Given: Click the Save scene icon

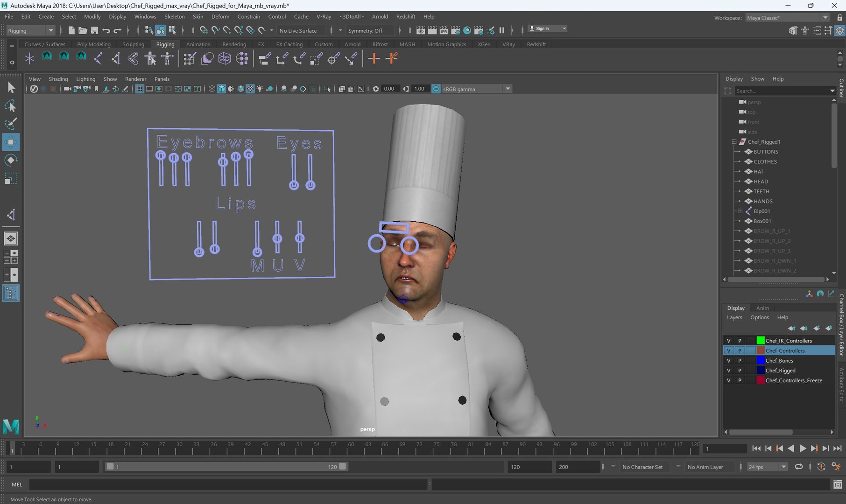Looking at the screenshot, I should coord(94,30).
